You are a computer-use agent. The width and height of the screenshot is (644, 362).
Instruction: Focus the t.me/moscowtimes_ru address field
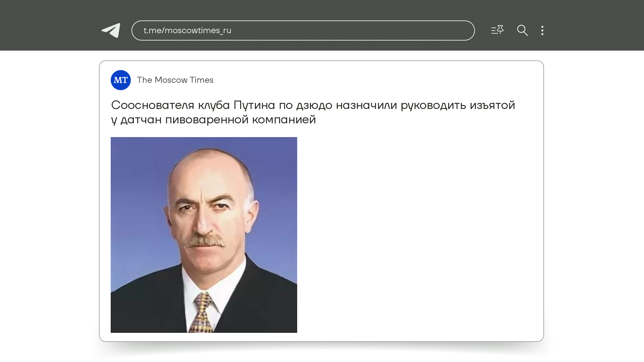(x=303, y=31)
